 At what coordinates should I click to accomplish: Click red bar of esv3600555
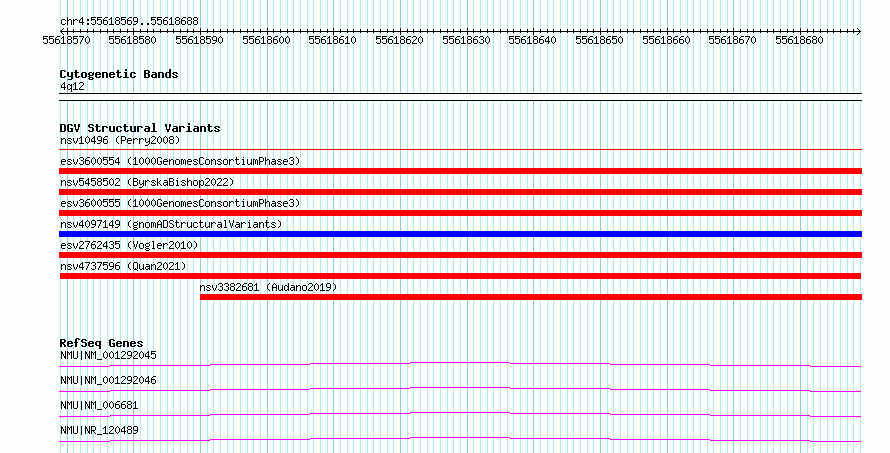point(461,213)
